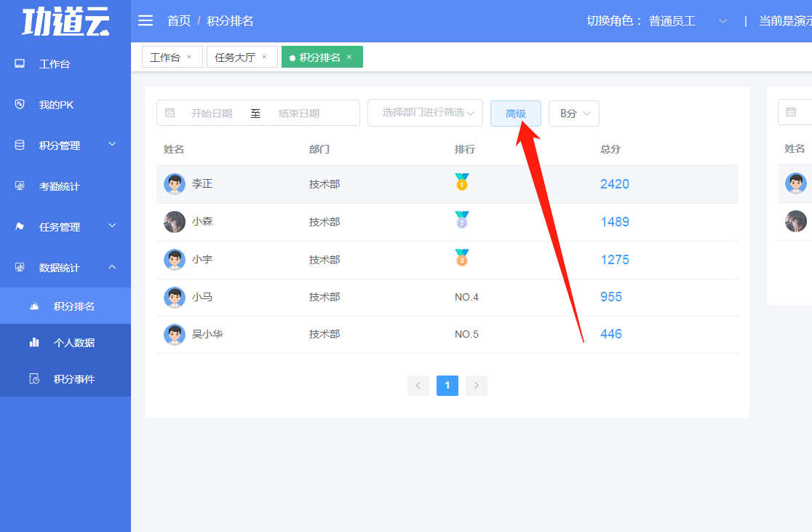
Task: Click the 积分管理 database icon
Action: [x=20, y=145]
